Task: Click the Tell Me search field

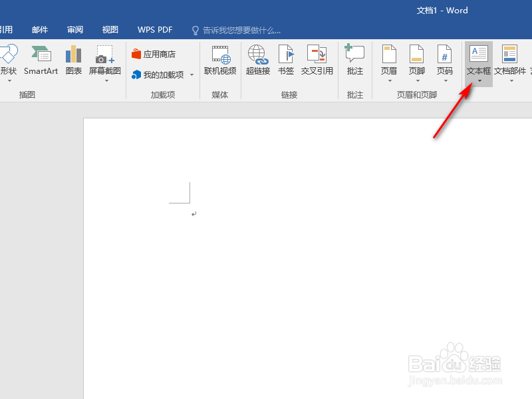Action: [241, 31]
